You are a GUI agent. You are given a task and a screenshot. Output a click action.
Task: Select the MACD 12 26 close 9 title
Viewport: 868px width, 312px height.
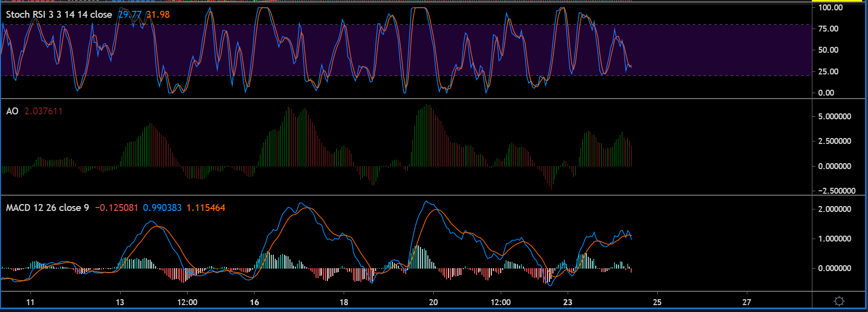pyautogui.click(x=48, y=208)
